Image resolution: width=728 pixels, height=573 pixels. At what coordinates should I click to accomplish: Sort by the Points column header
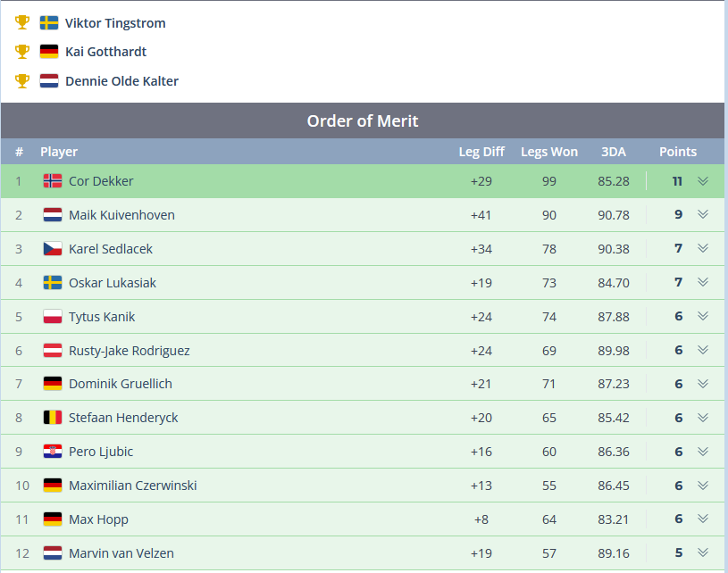click(x=678, y=152)
